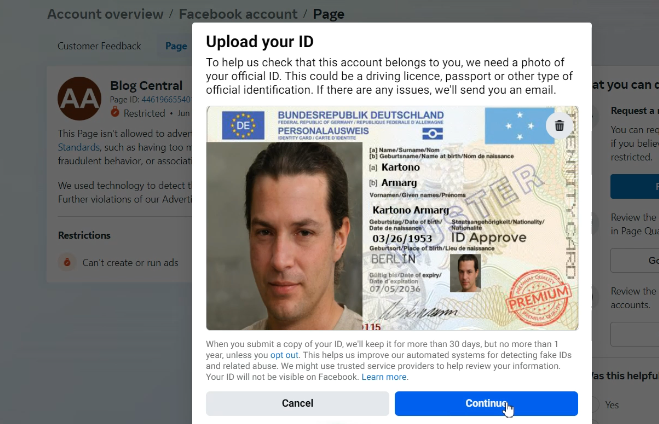Confirm upload with the Continue button
The image size is (659, 424).
486,403
